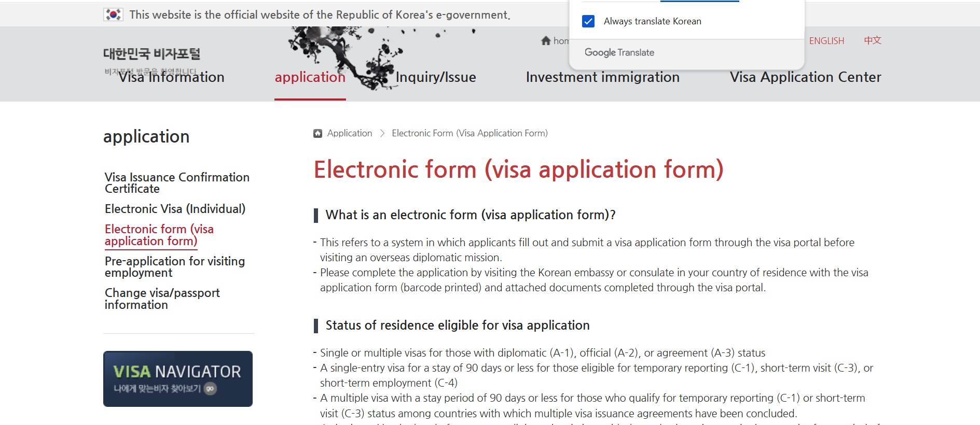
Task: Click Application breadcrumb link
Action: coord(350,133)
